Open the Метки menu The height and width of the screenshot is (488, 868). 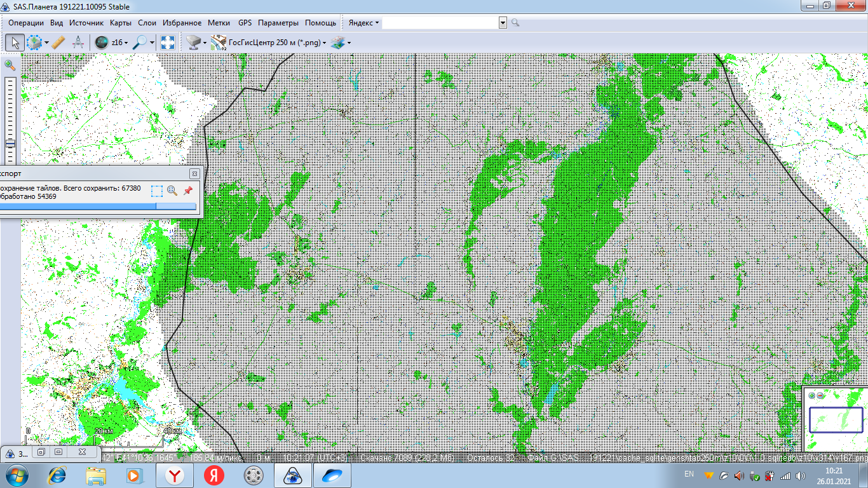click(219, 23)
